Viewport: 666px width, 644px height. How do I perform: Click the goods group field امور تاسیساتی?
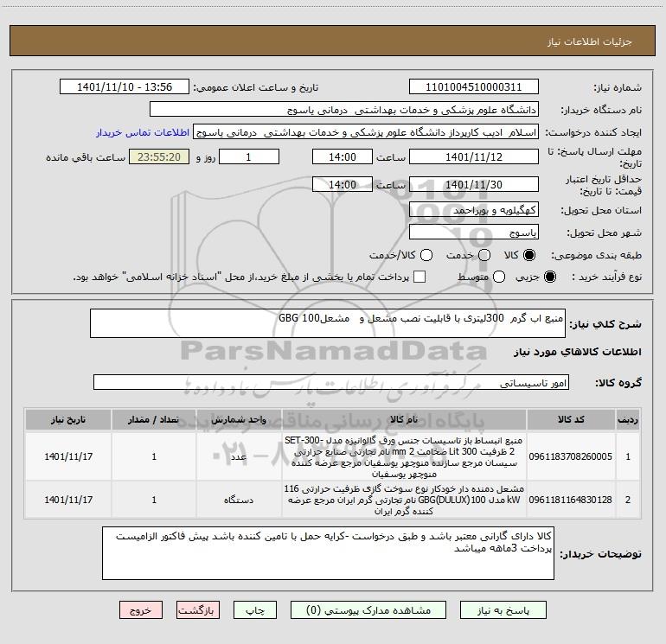tap(331, 382)
